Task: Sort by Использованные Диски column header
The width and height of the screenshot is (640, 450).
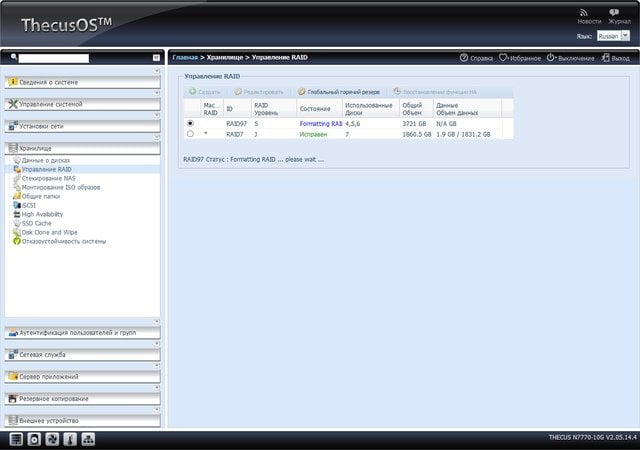Action: point(371,109)
